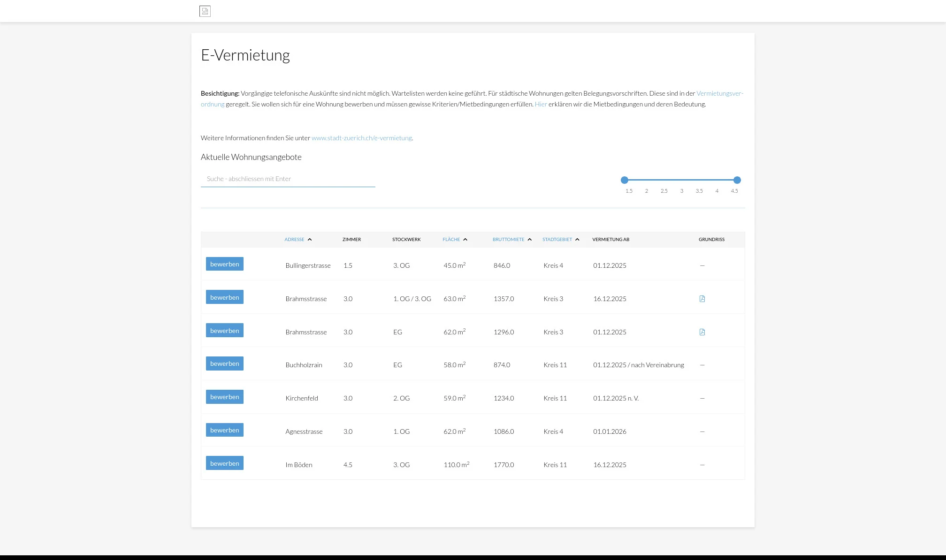This screenshot has width=946, height=560.
Task: Open the Vermietungsverordnung link
Action: pyautogui.click(x=719, y=93)
